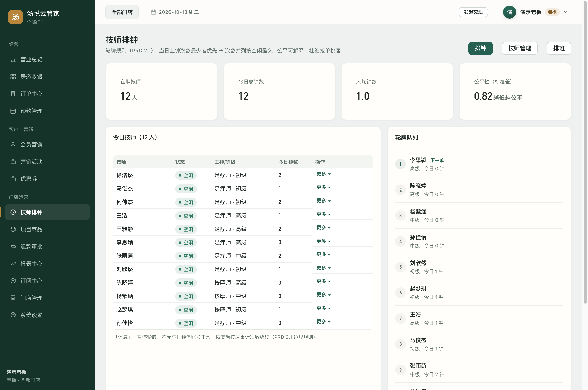The image size is (588, 390).
Task: Click the 优惠券 gift icon
Action: coord(13,179)
